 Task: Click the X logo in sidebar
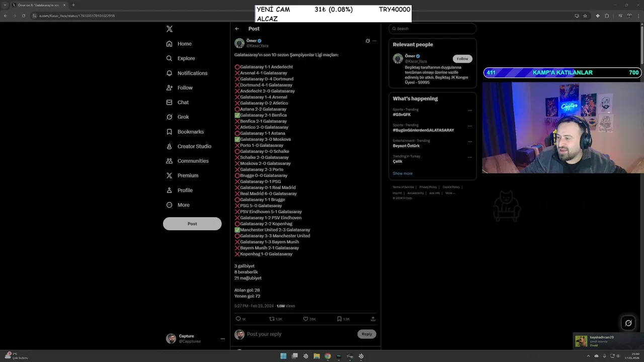(170, 29)
